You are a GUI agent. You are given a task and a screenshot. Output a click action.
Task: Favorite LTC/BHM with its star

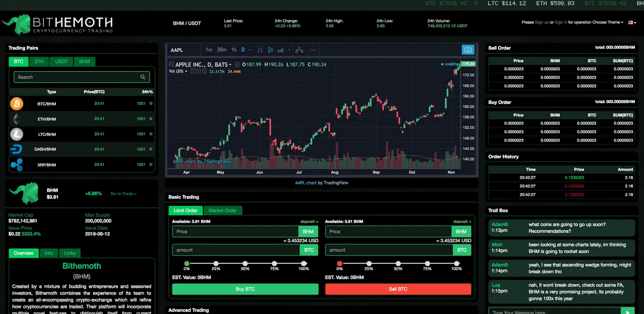click(151, 134)
